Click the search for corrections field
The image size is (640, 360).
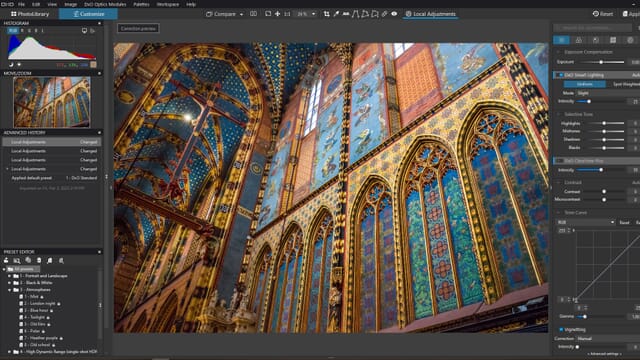tap(592, 28)
